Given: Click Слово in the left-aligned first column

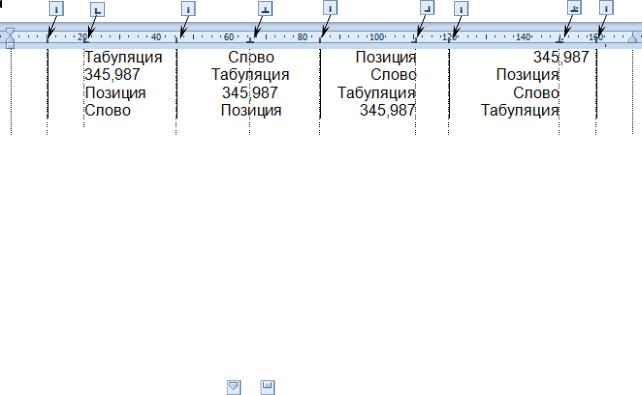Looking at the screenshot, I should (x=108, y=111).
